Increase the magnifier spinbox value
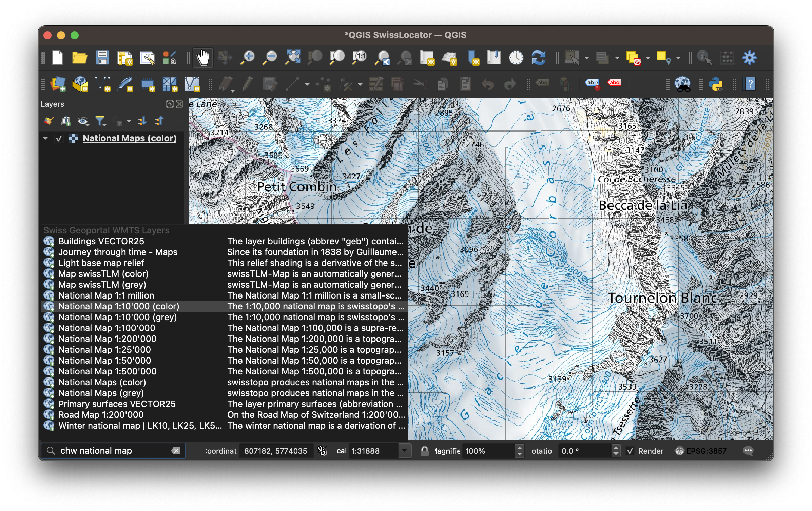Viewport: 812px width, 511px height. point(519,448)
